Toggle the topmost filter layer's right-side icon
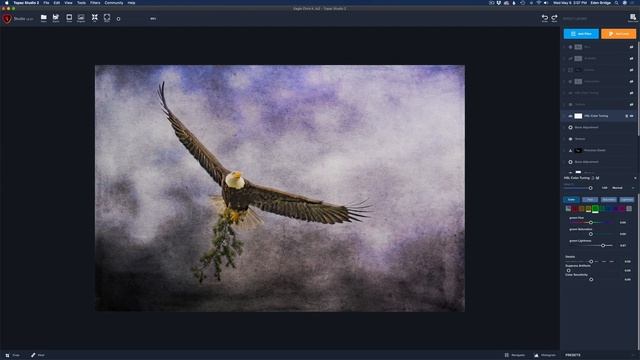The image size is (640, 360). point(631,47)
